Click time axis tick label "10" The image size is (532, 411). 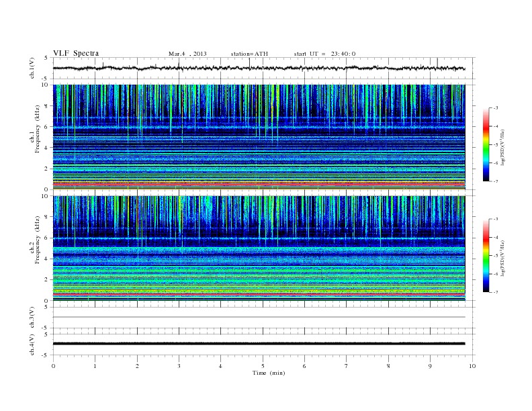point(472,366)
